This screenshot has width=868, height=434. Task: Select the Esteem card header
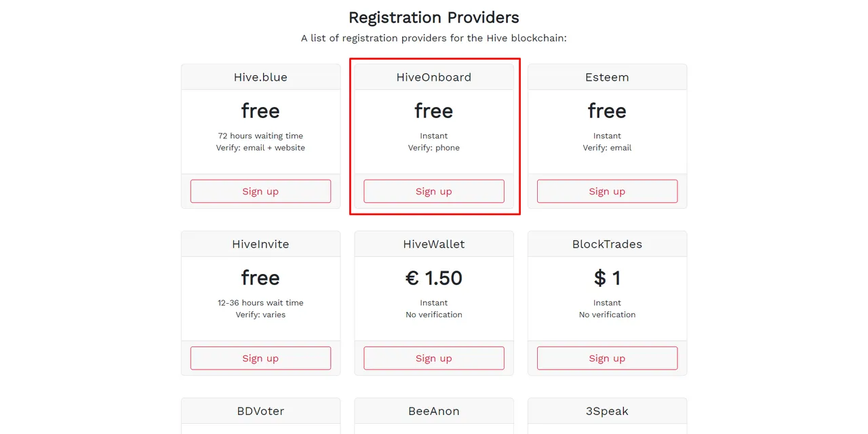(607, 77)
